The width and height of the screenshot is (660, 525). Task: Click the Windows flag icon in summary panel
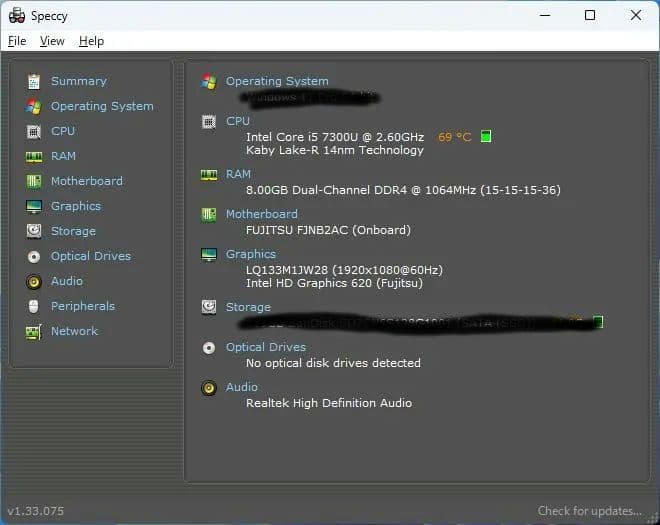(209, 81)
